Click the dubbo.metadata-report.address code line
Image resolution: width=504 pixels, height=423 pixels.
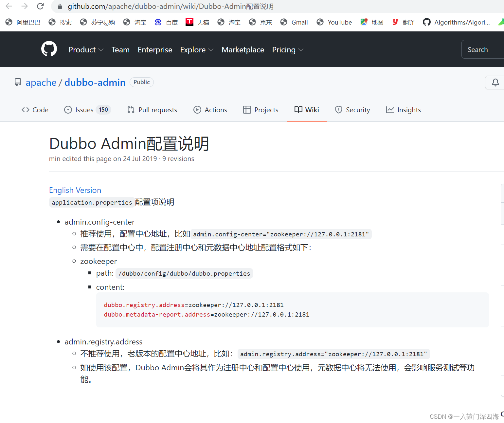(207, 314)
